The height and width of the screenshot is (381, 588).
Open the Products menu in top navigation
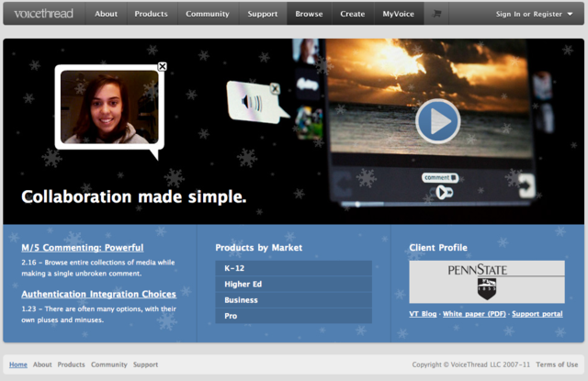[x=151, y=14]
